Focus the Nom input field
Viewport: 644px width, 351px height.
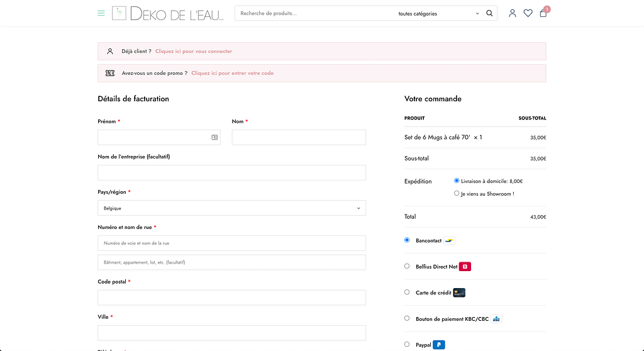299,137
